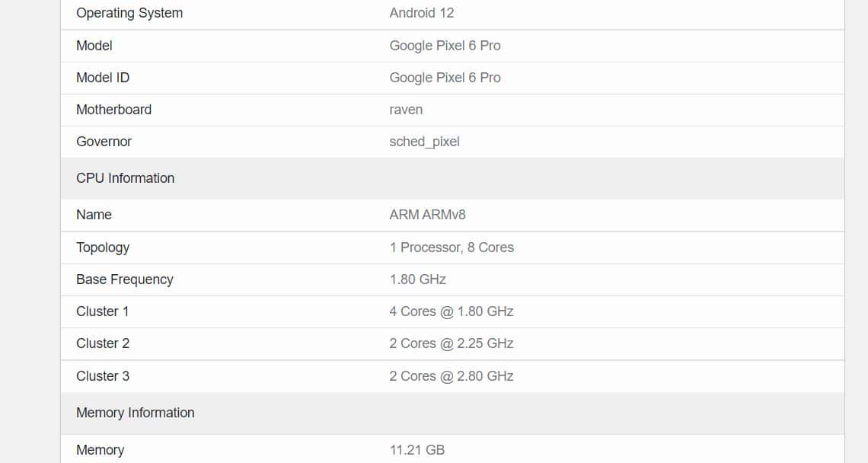Click the Cluster 3 row label
This screenshot has width=868, height=463.
(x=103, y=376)
